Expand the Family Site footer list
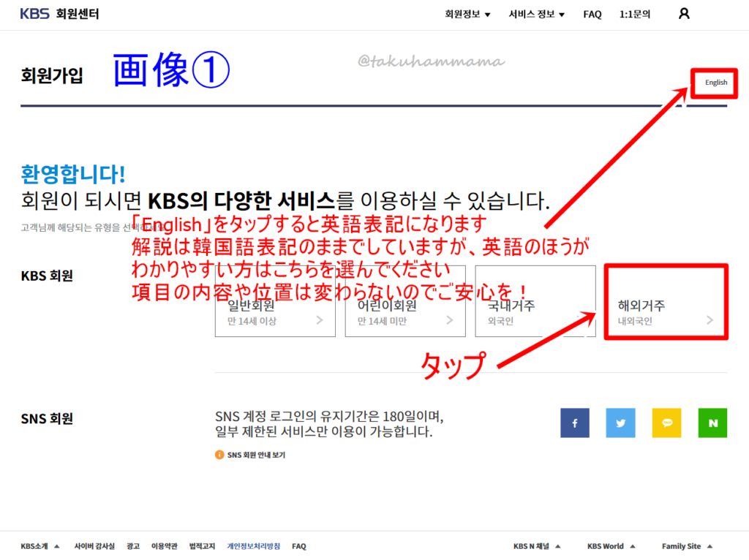Image resolution: width=749 pixels, height=560 pixels. coord(687,546)
